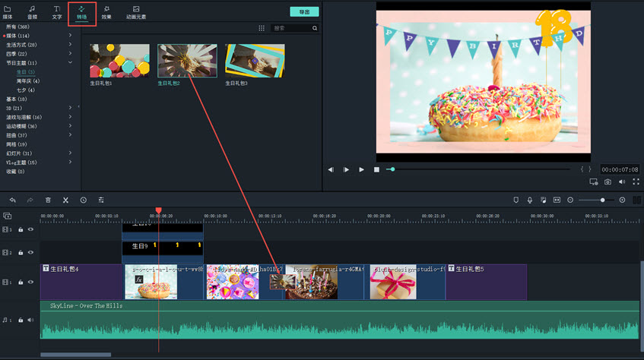
Task: Expand the Vlog主题 (15) category arrow
Action: [x=70, y=162]
